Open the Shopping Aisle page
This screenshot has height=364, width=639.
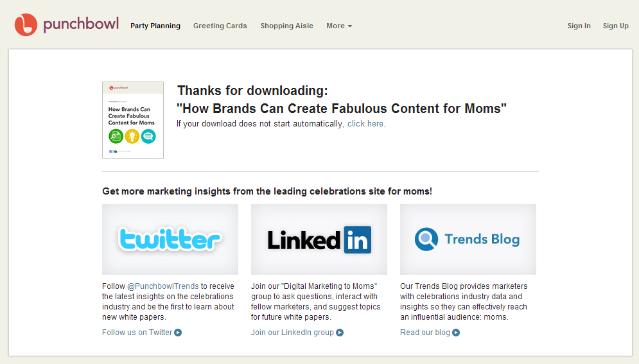pos(287,26)
